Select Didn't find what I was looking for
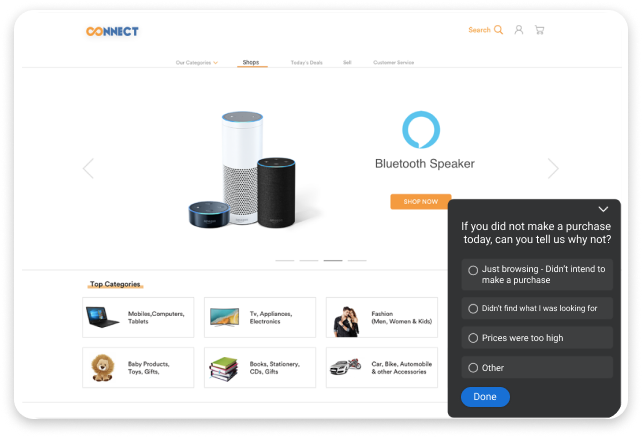 click(x=537, y=308)
